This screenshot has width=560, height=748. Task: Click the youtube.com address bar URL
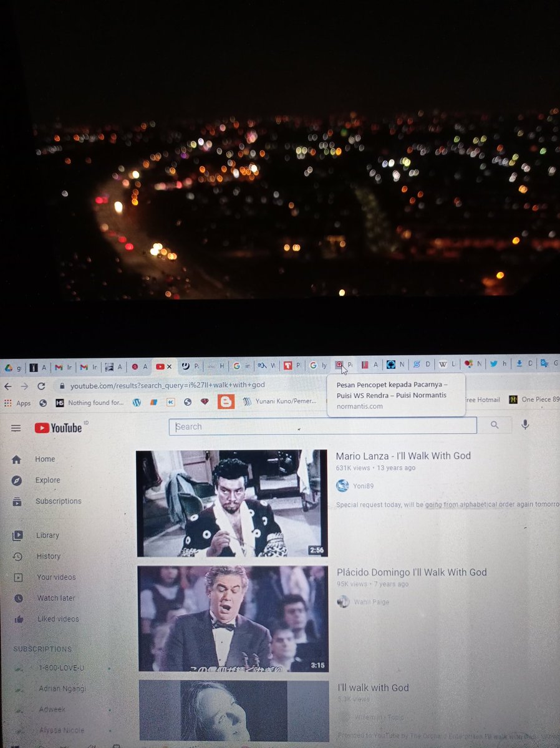point(167,386)
